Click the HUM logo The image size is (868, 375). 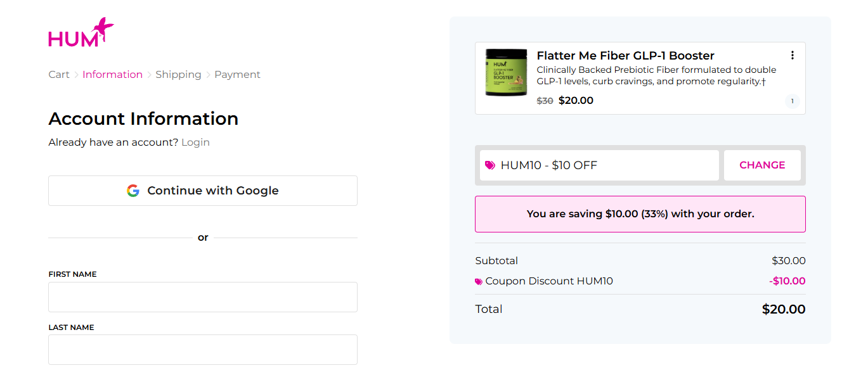tap(81, 30)
